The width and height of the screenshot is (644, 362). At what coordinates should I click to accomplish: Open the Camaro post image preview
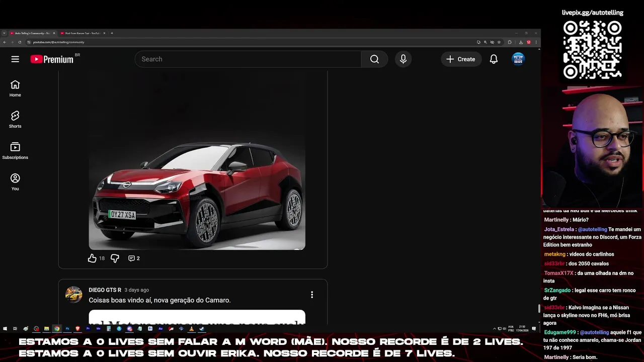pyautogui.click(x=197, y=317)
